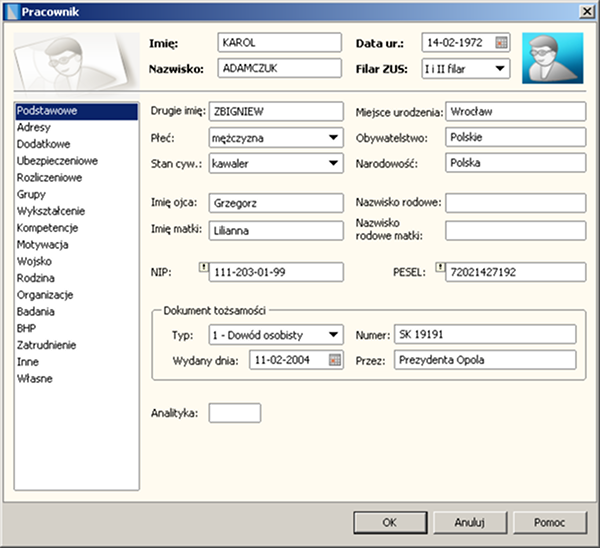
Task: Open calendar picker for Data ur. field
Action: pyautogui.click(x=501, y=43)
